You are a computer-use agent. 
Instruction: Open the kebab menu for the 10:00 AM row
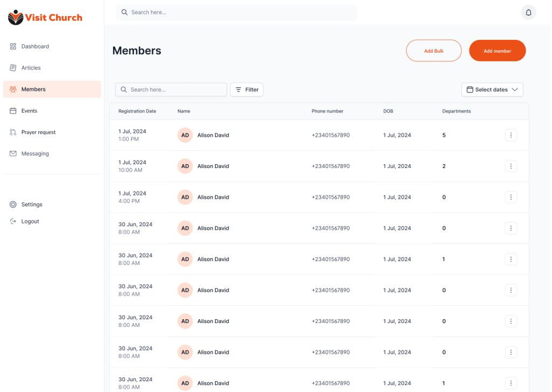pyautogui.click(x=510, y=166)
